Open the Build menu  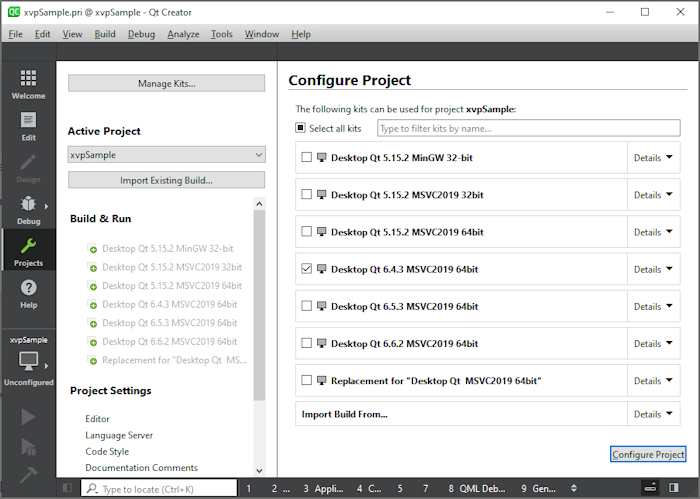point(105,34)
